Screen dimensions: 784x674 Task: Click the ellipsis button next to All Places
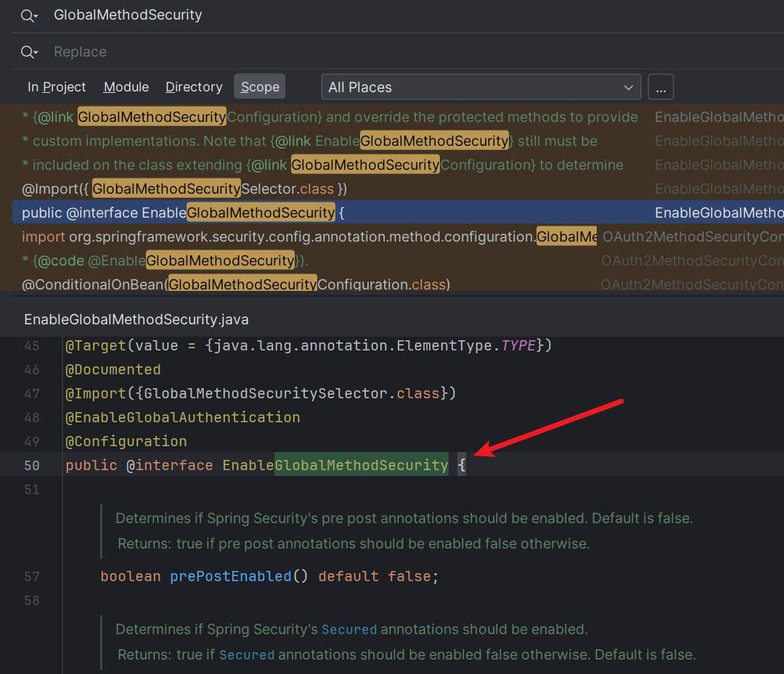tap(661, 87)
